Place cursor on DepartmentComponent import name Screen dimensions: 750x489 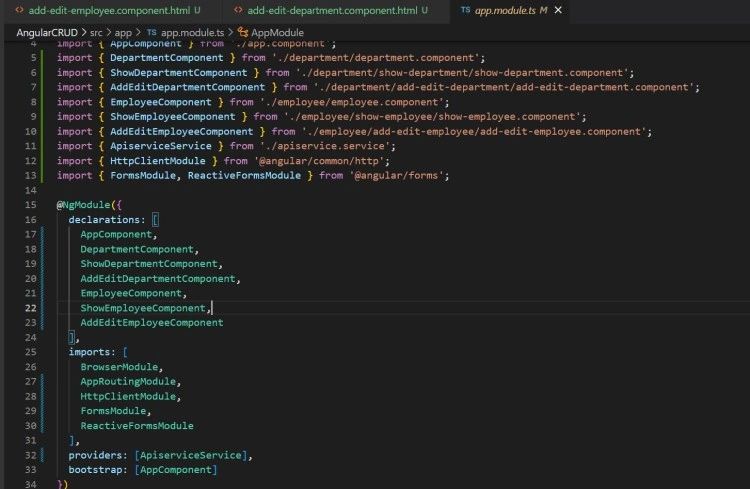coord(166,58)
